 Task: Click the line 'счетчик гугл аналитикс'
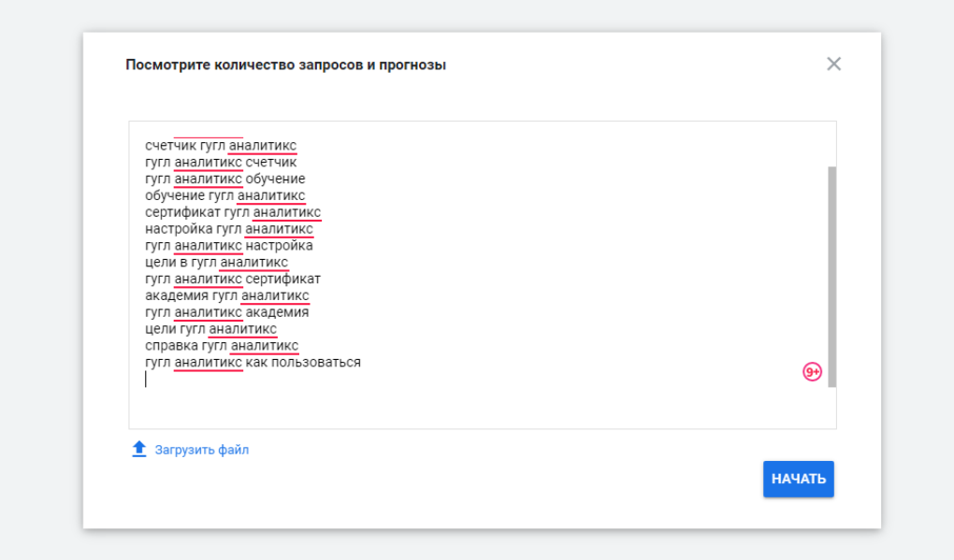click(x=221, y=146)
